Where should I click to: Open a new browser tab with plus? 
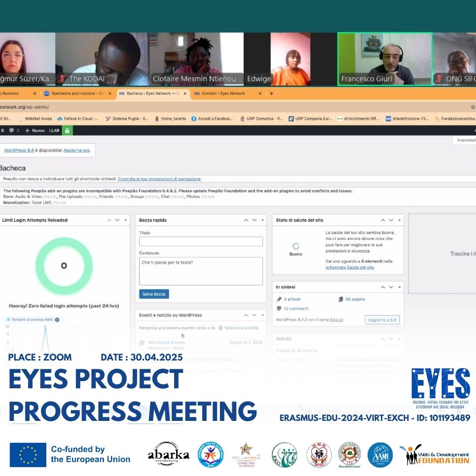coord(271,93)
